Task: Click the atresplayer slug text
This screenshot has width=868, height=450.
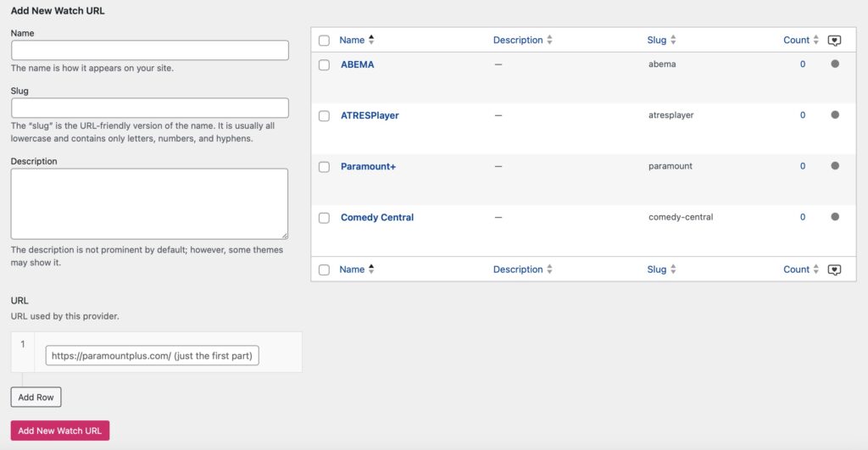Action: (x=671, y=114)
